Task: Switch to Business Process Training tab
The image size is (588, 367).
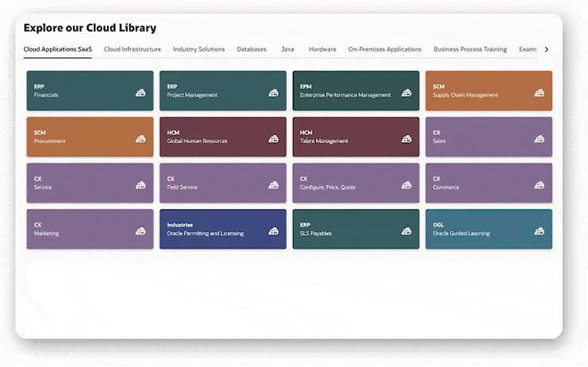Action: 470,49
